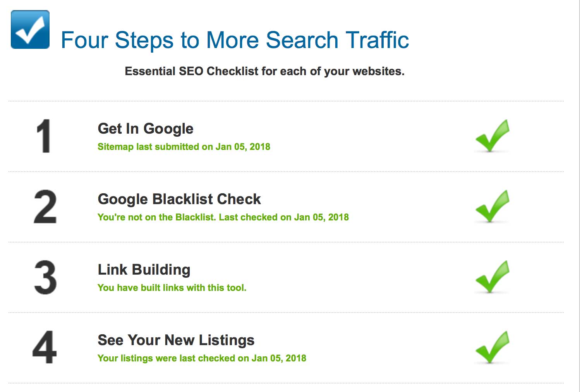Viewport: 580px width, 392px height.
Task: Click the large step number 3
Action: click(x=45, y=277)
